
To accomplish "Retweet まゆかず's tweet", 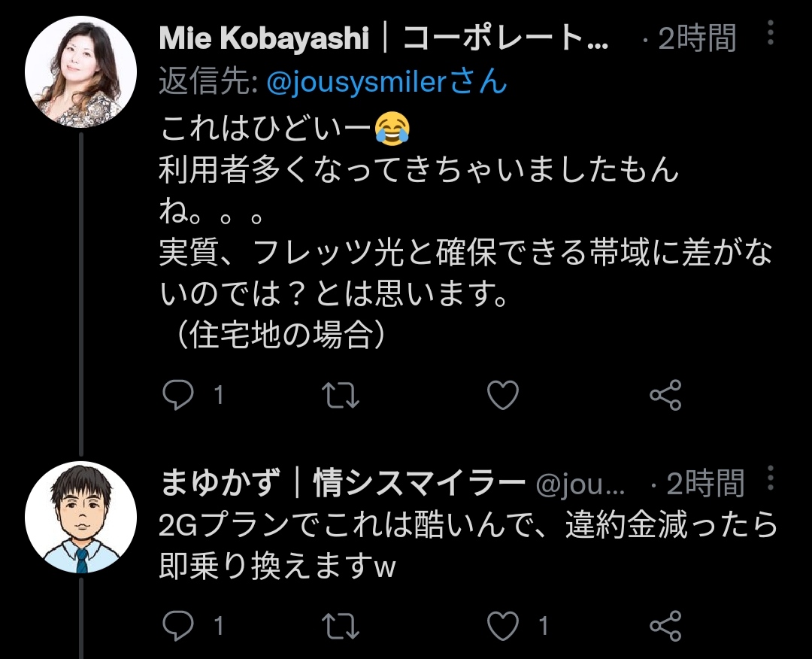I will (x=341, y=625).
